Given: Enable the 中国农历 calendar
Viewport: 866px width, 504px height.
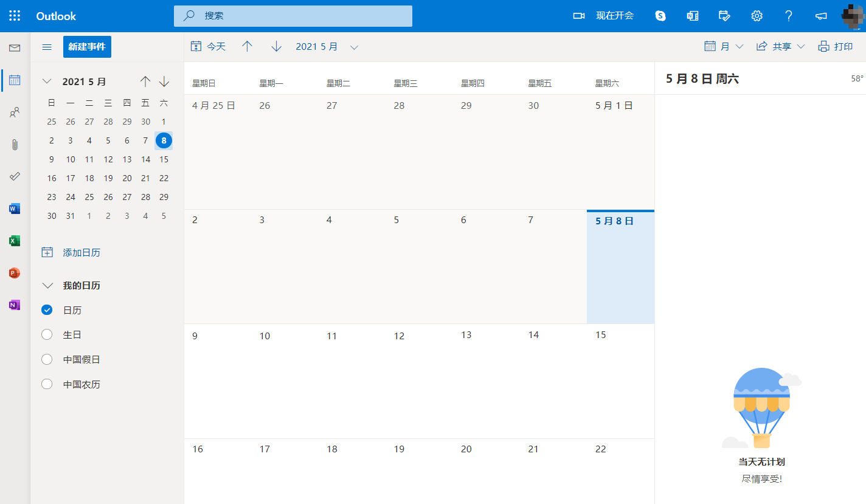Looking at the screenshot, I should click(47, 384).
